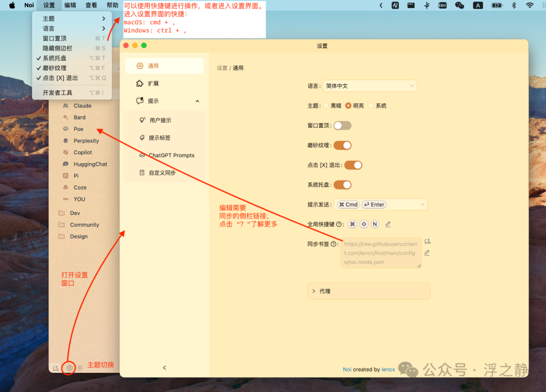Switch to the 扩展 settings tab
Image resolution: width=546 pixels, height=392 pixels.
click(164, 83)
